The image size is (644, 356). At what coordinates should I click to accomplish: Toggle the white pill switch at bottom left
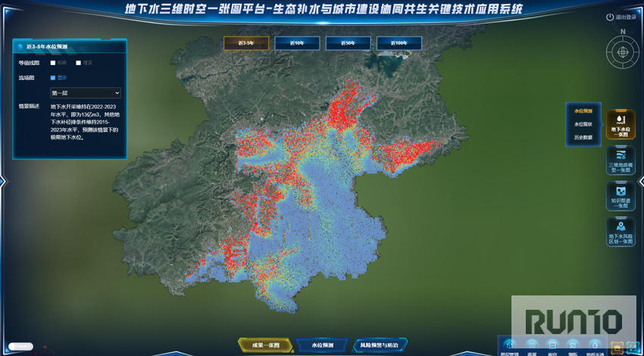tap(20, 347)
